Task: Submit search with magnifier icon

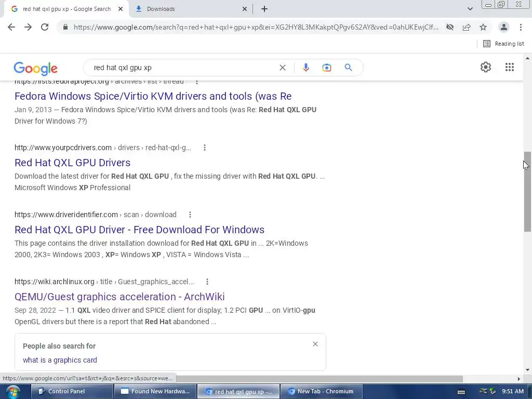Action: pos(348,68)
